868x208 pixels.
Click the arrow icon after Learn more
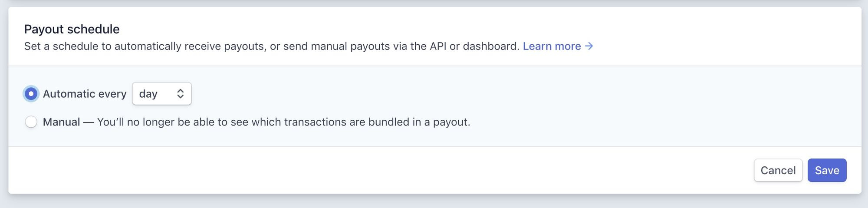pos(589,46)
